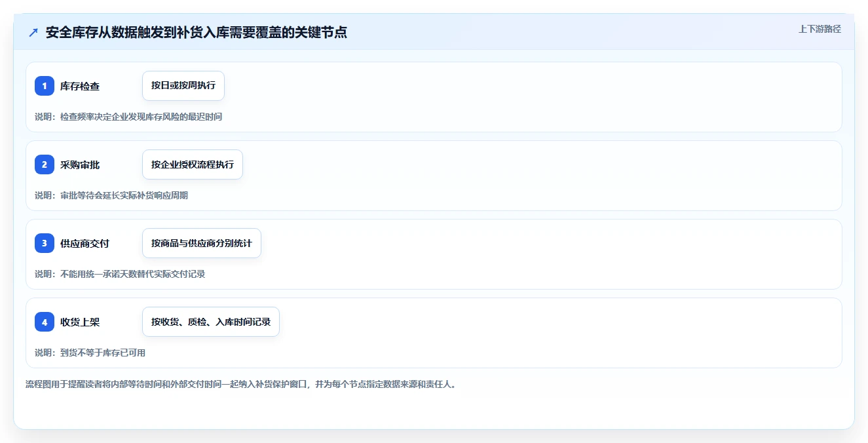The height and width of the screenshot is (443, 868).
Task: Click step number 3 badge for 供应商交付
Action: coord(45,243)
